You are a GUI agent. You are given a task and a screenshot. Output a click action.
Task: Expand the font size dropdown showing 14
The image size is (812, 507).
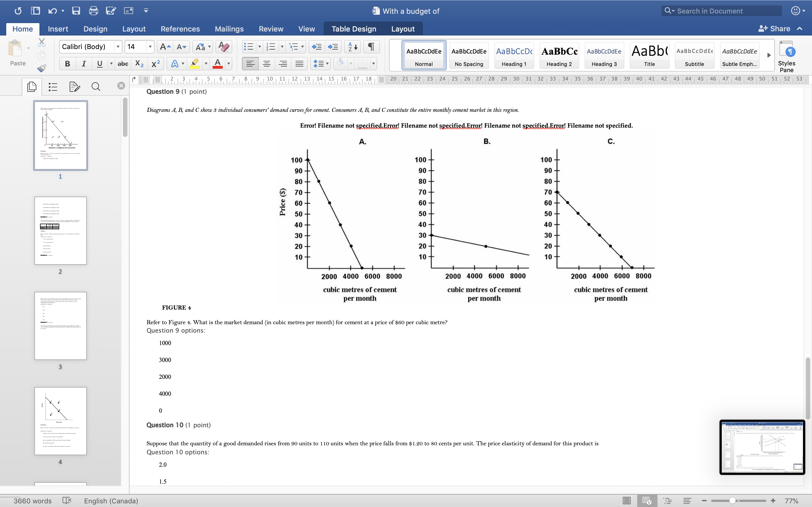(150, 46)
